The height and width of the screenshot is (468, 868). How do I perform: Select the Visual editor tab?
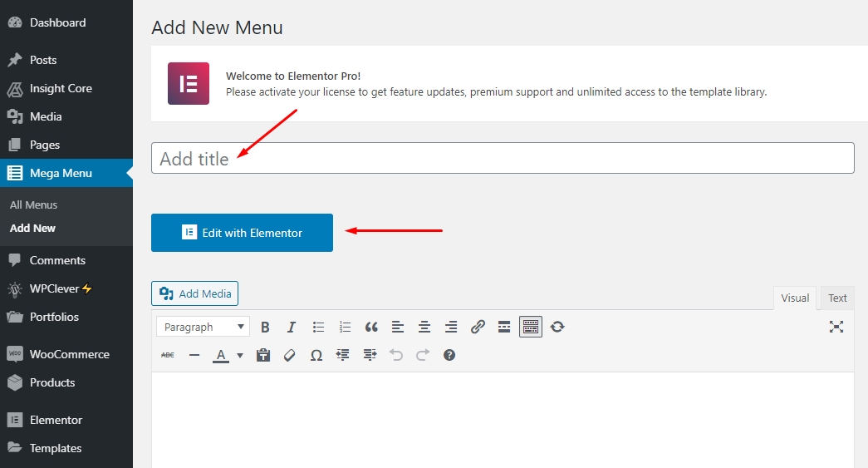click(x=795, y=298)
